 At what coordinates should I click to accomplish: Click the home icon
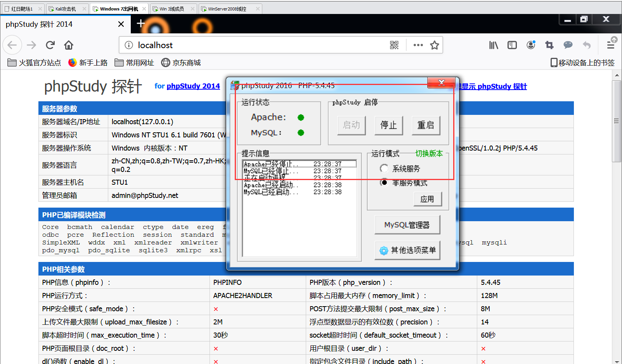[68, 45]
